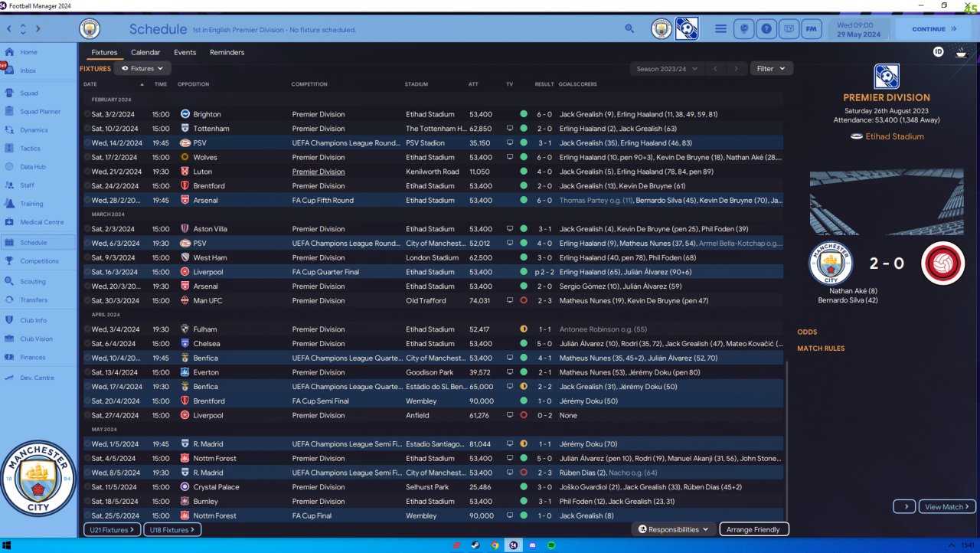Click the date and time display
Viewport: 980px width, 553px height.
(857, 29)
